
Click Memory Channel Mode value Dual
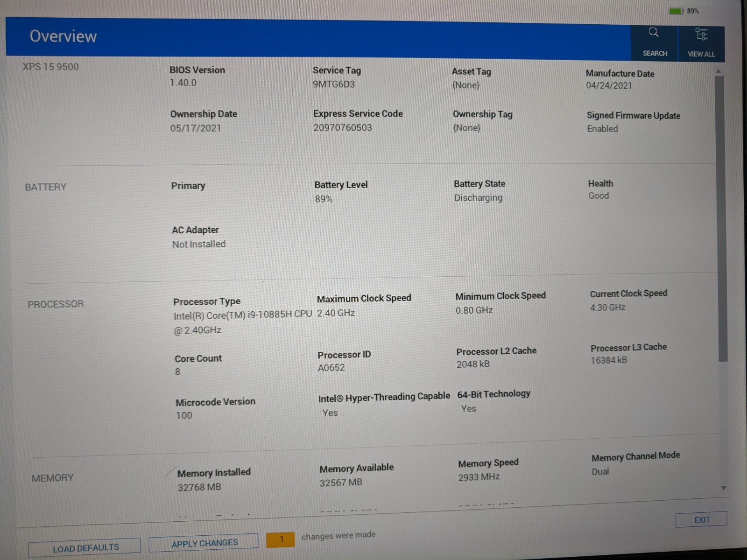click(x=600, y=471)
